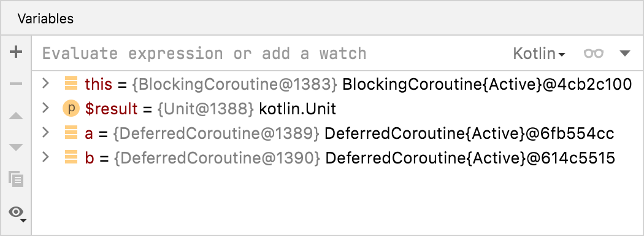Expand the 'this' BlockingCoroutine node

pyautogui.click(x=46, y=84)
